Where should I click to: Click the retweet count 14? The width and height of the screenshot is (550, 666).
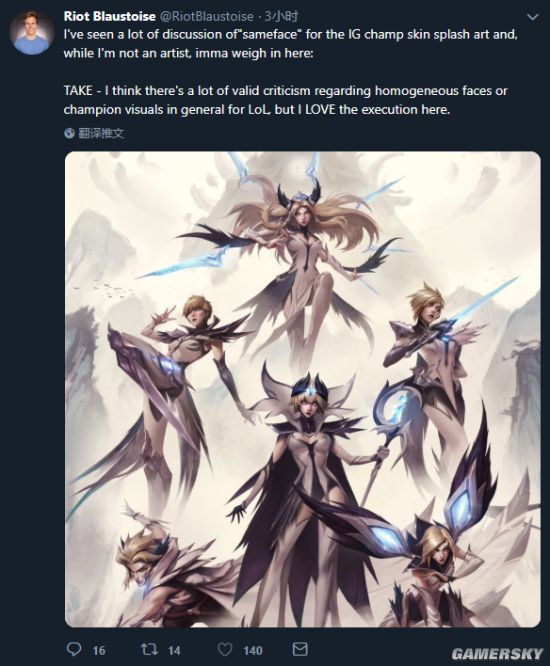pyautogui.click(x=174, y=650)
